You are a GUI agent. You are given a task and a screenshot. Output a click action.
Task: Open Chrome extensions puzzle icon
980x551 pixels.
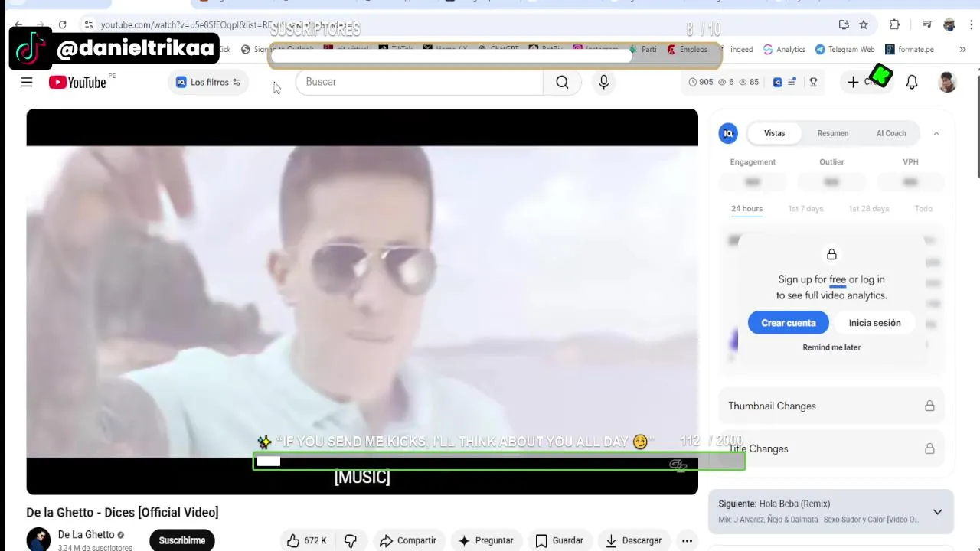(x=894, y=24)
